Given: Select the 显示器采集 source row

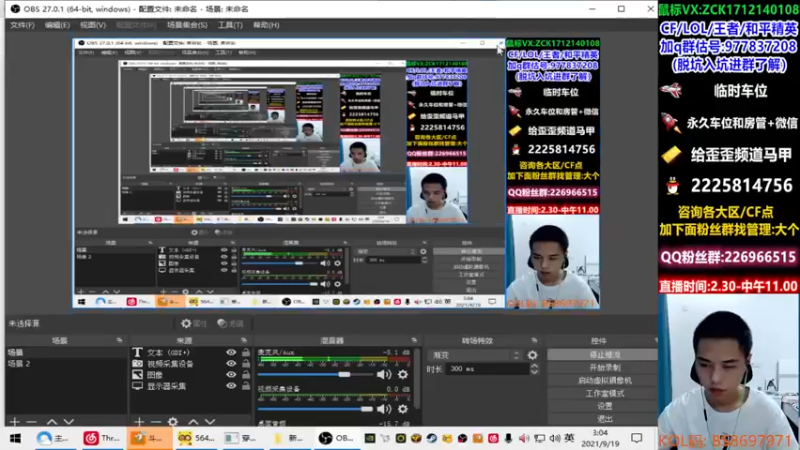Looking at the screenshot, I should 191,386.
